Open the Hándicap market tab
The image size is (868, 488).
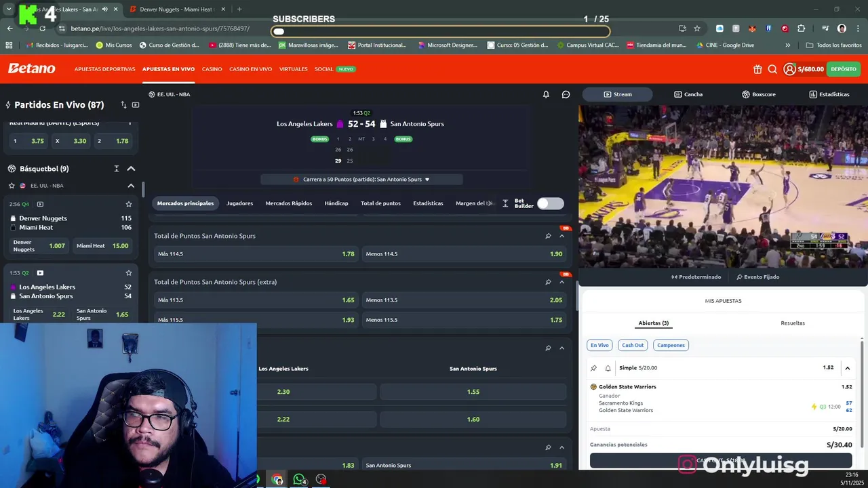coord(336,203)
